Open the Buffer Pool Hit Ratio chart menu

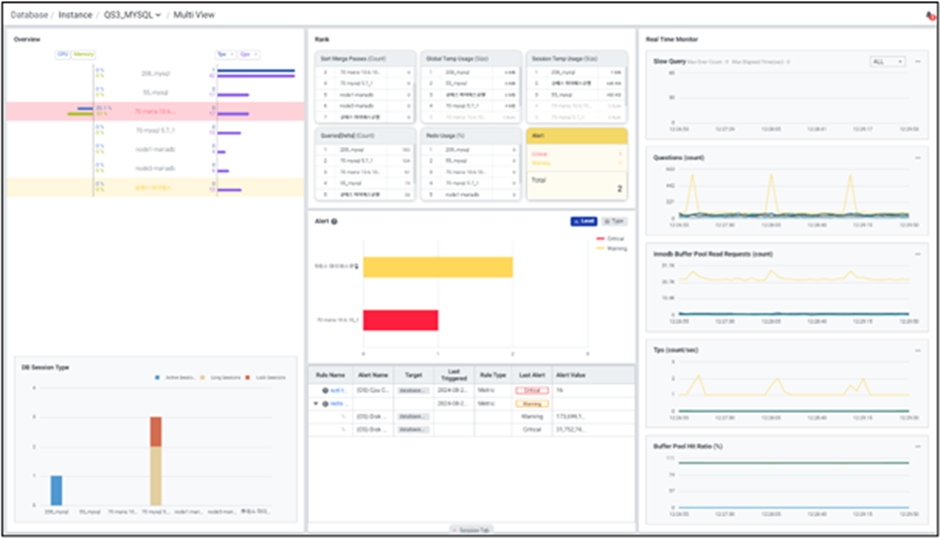pyautogui.click(x=917, y=445)
